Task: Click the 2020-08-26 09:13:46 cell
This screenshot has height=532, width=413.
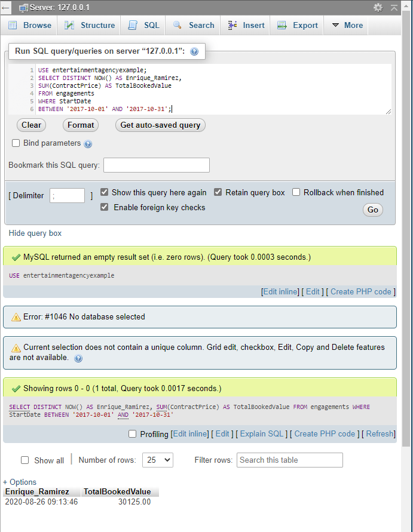Action: (x=41, y=502)
